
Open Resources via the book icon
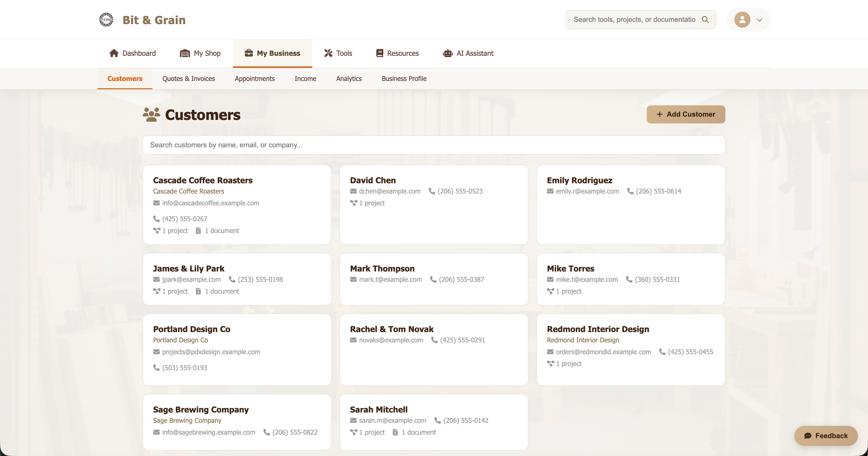[379, 53]
